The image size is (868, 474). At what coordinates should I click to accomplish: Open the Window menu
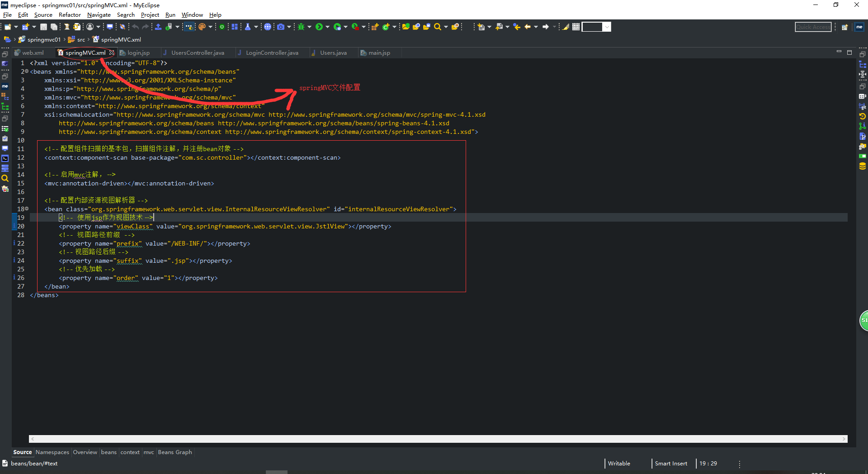pyautogui.click(x=192, y=15)
